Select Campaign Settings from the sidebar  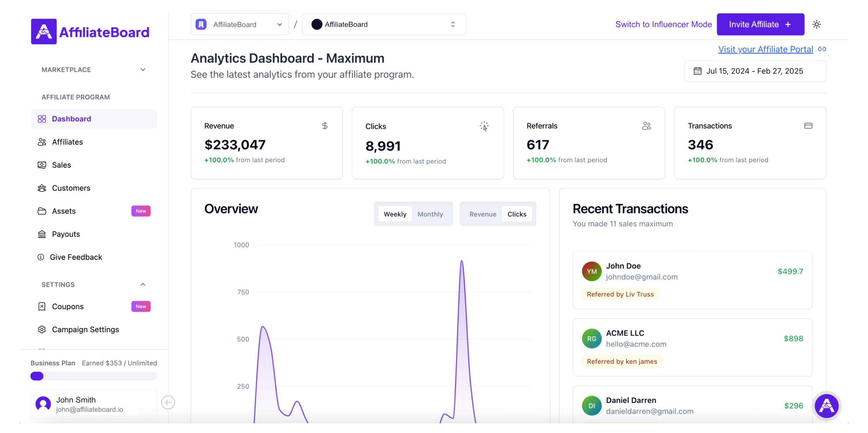[85, 329]
